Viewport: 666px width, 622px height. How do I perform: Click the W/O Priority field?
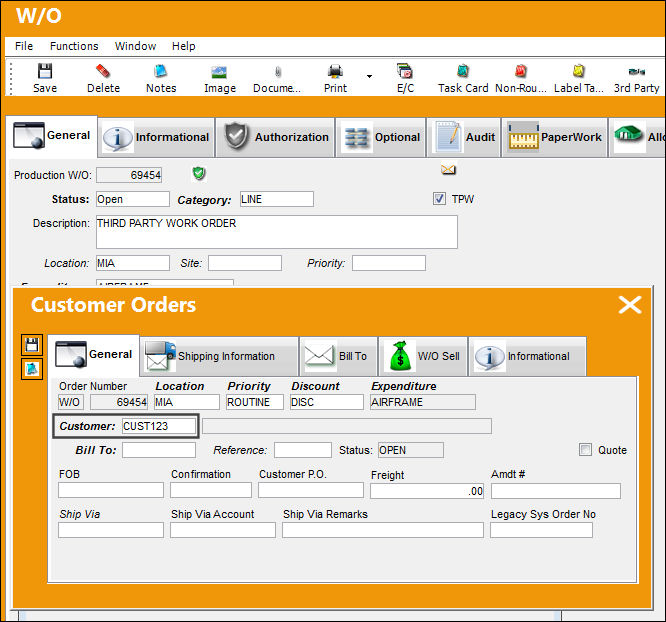point(389,263)
